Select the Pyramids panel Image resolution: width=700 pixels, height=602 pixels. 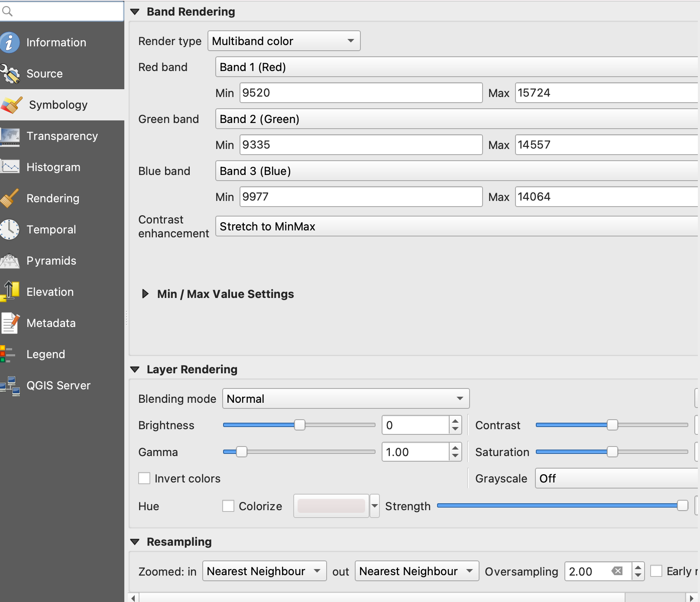coord(51,260)
